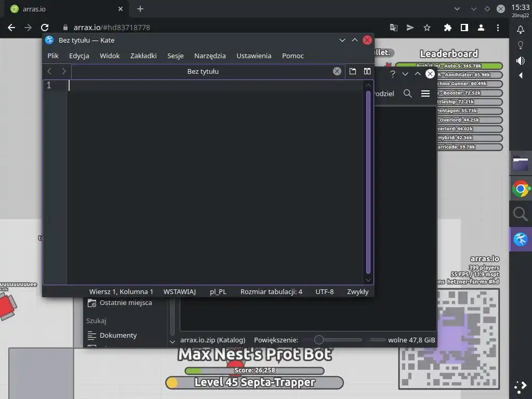Click the translate page icon in browser
Image resolution: width=532 pixels, height=399 pixels.
(x=394, y=28)
